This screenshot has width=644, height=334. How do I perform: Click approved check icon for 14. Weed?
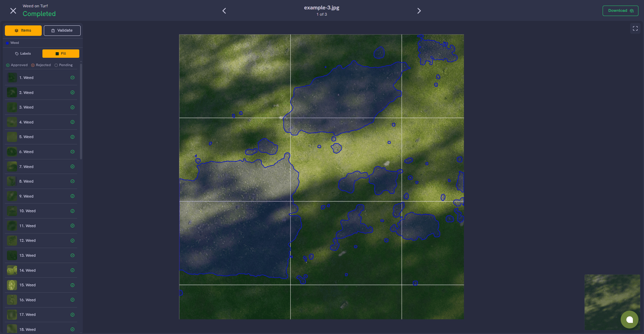[72, 270]
